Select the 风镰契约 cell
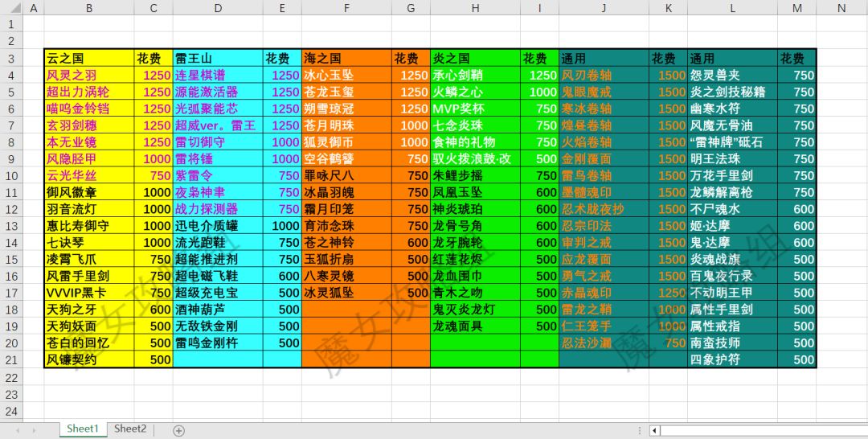The image size is (868, 439). pyautogui.click(x=89, y=359)
